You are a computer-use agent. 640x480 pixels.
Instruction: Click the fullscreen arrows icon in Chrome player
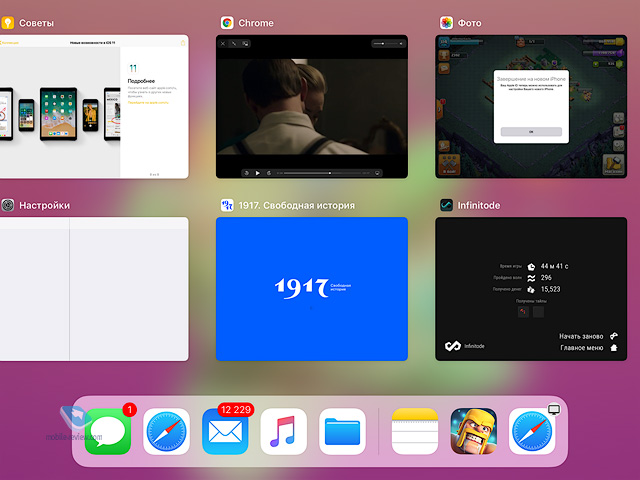click(x=234, y=43)
